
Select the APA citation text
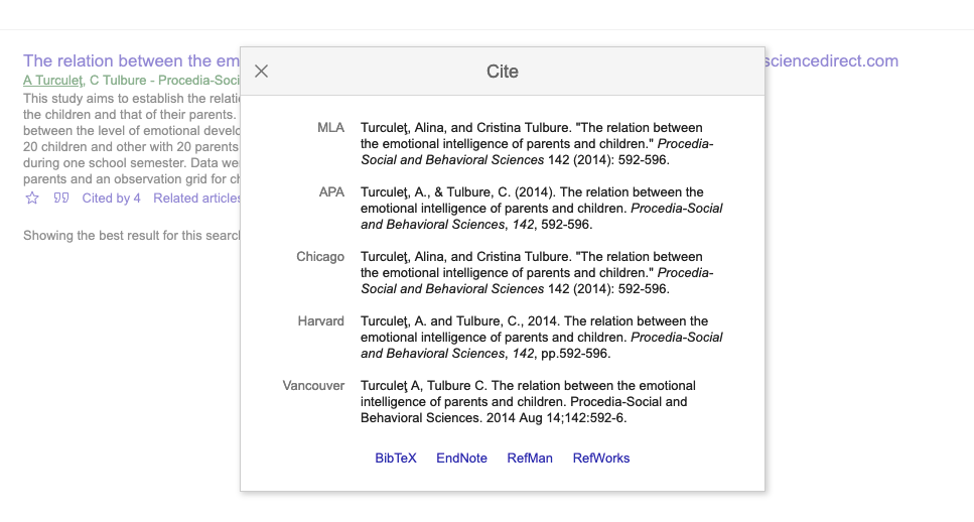pos(541,208)
